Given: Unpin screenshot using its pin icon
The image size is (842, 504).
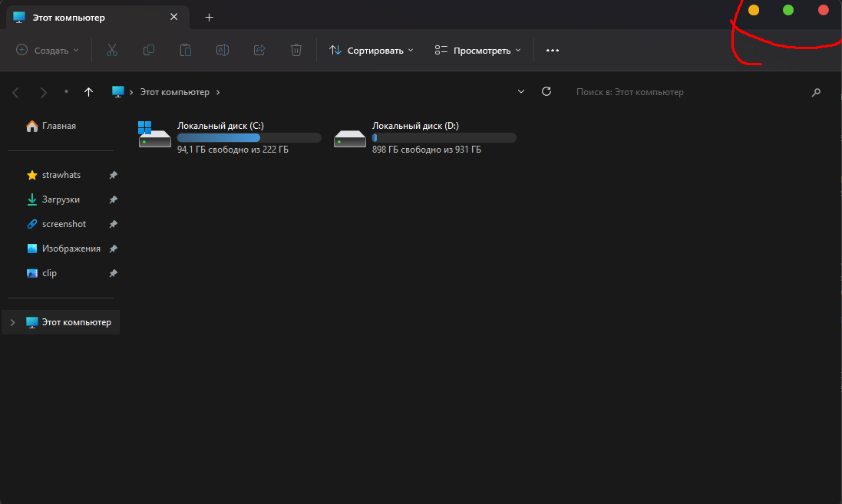Looking at the screenshot, I should point(114,224).
